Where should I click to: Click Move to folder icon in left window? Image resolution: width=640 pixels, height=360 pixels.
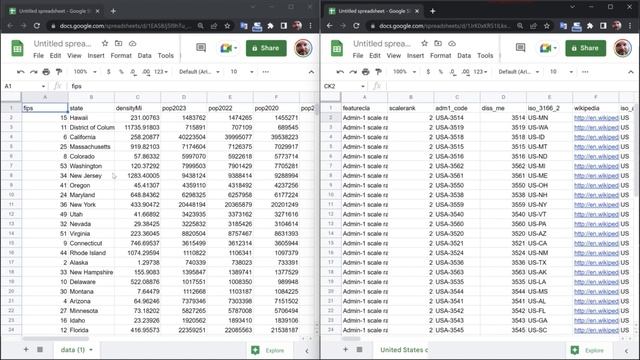(118, 43)
